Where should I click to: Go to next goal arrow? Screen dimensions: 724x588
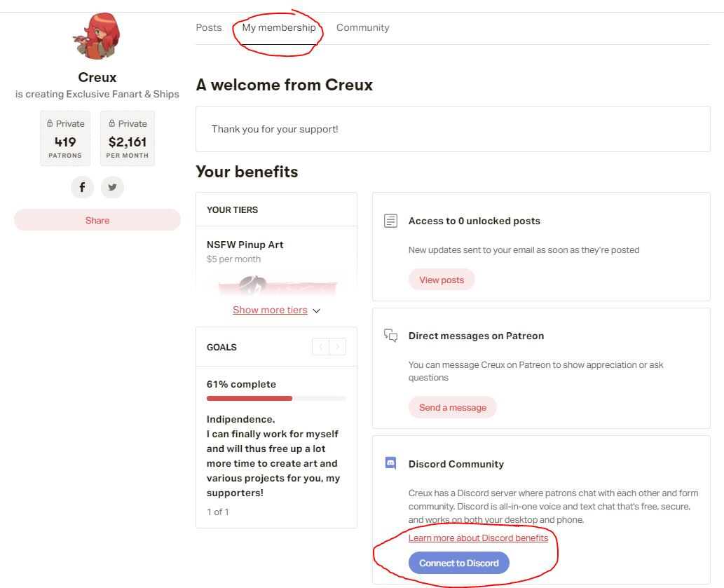coord(338,347)
